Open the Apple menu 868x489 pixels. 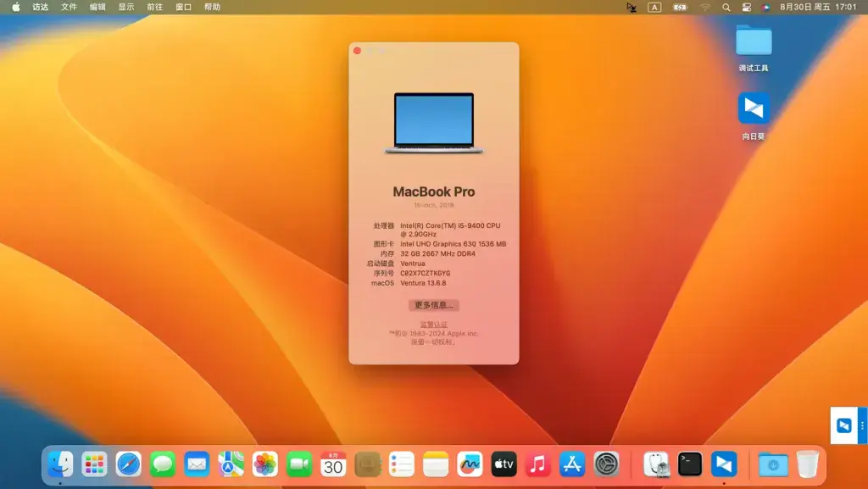(x=15, y=7)
